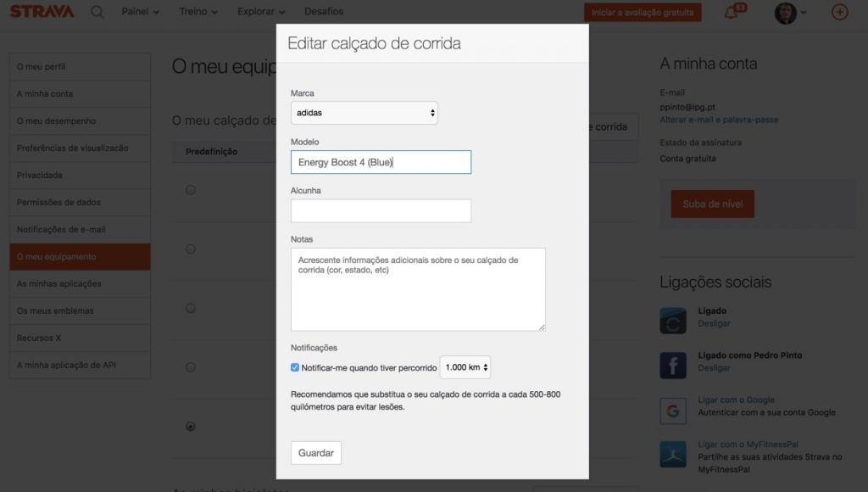Viewport: 868px width, 492px height.
Task: Click into the Alcunha nickname field
Action: (381, 211)
